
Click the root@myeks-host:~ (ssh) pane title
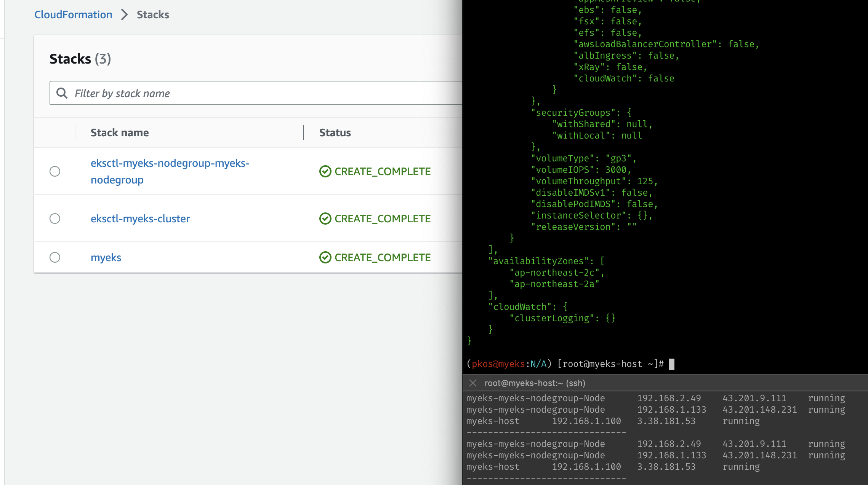pyautogui.click(x=535, y=383)
